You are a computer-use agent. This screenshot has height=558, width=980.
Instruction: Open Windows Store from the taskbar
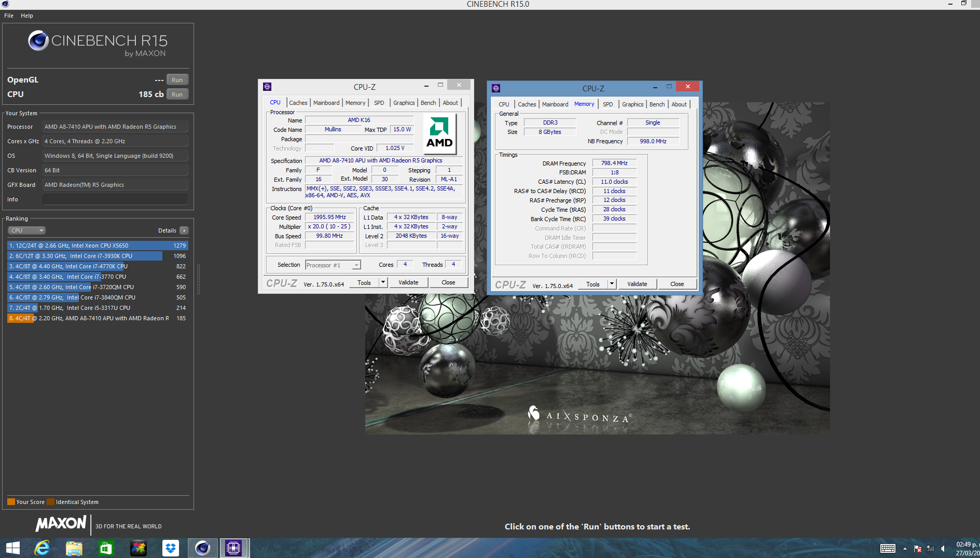(x=106, y=548)
